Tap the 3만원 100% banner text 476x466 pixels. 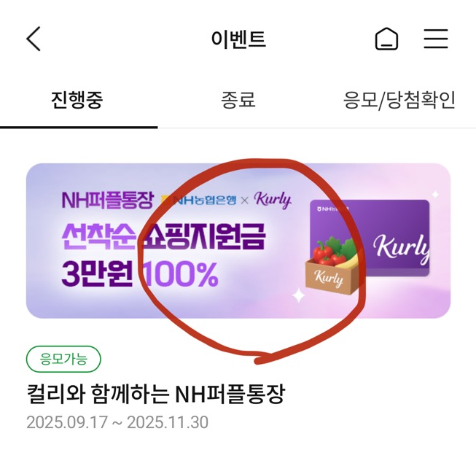(140, 273)
